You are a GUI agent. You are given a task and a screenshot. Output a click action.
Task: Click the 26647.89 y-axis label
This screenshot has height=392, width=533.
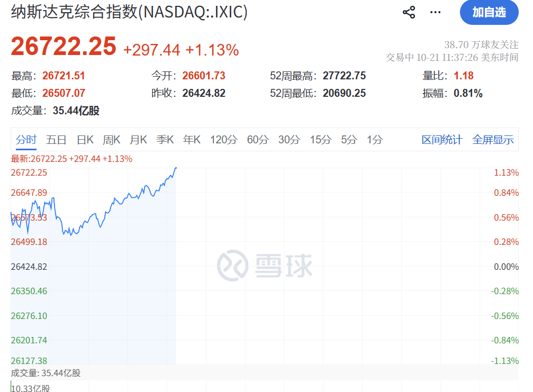pyautogui.click(x=29, y=193)
